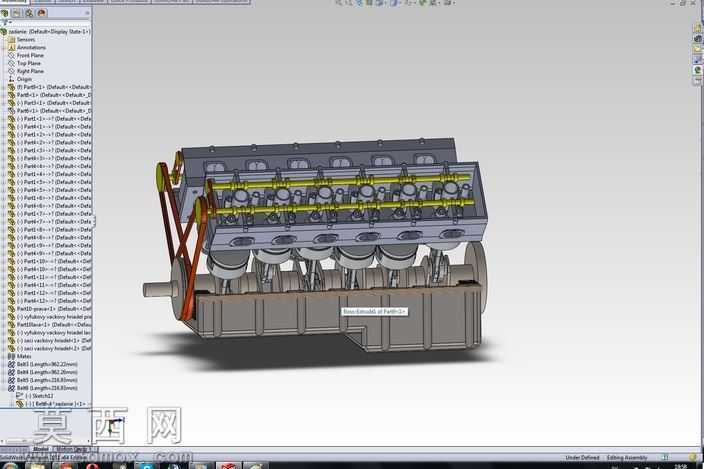The image size is (704, 469).
Task: Select the zadanie top-level assembly node
Action: (48, 31)
